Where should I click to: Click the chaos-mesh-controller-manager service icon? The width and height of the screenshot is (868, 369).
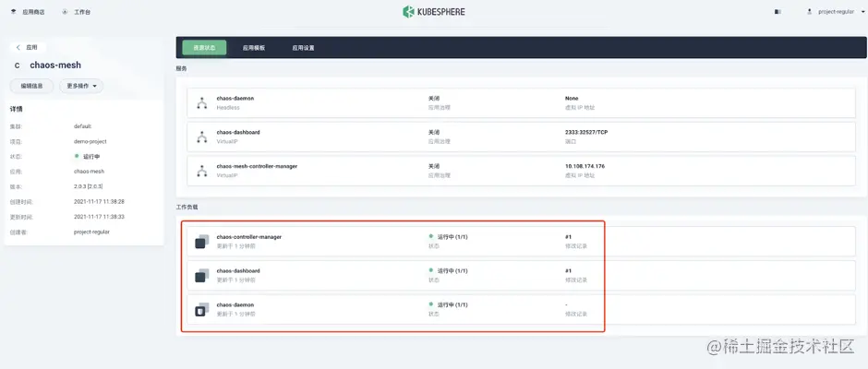click(202, 171)
